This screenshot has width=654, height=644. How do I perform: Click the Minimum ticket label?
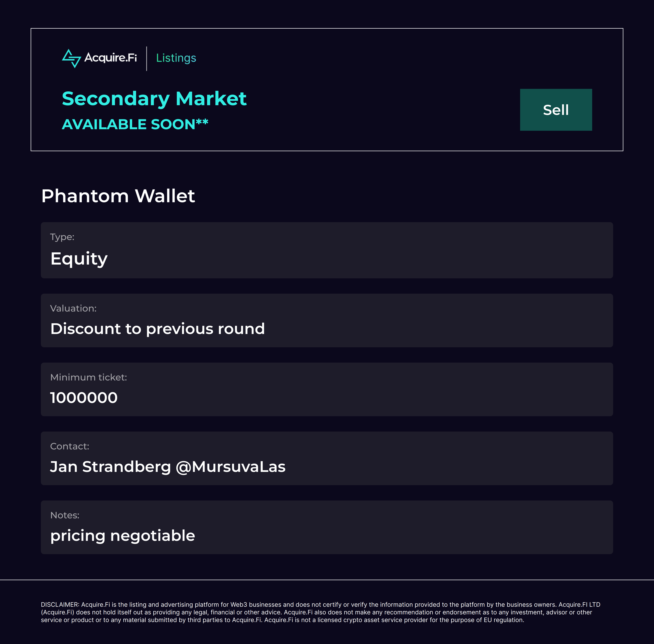pyautogui.click(x=89, y=377)
